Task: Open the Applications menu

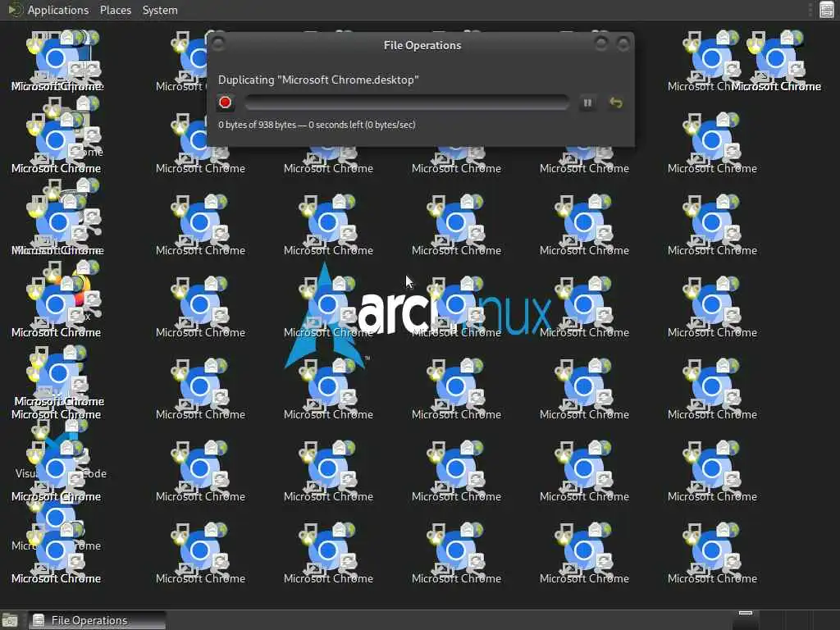Action: pyautogui.click(x=58, y=10)
